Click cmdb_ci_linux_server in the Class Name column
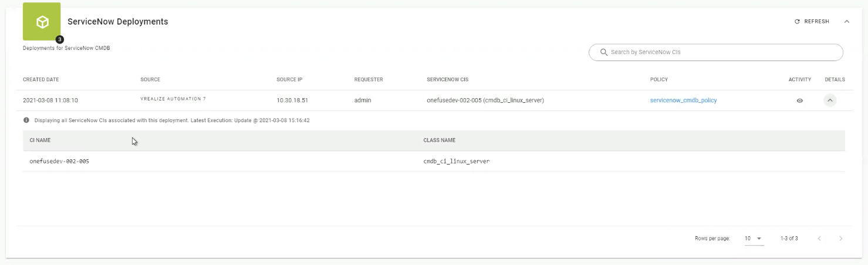868x265 pixels. (x=457, y=161)
